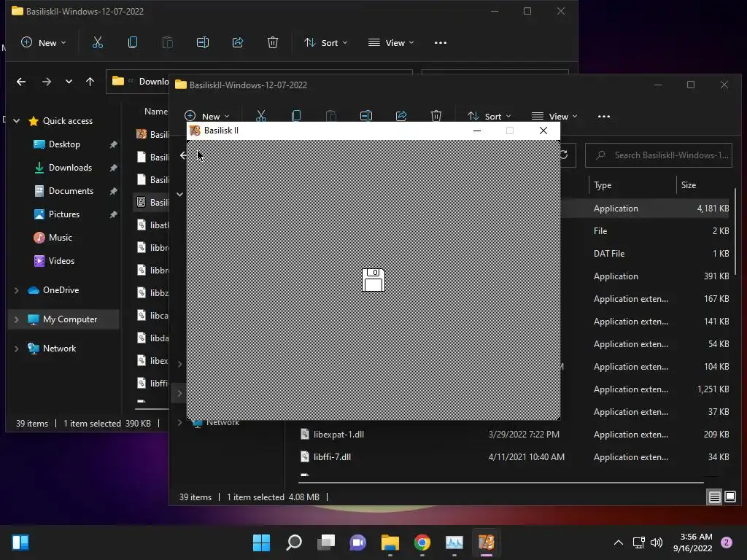Open Chat app on taskbar
This screenshot has width=747, height=560.
tap(357, 542)
